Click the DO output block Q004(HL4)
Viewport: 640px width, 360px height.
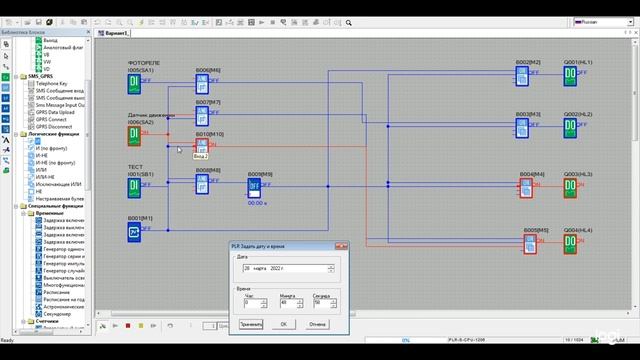(x=570, y=244)
